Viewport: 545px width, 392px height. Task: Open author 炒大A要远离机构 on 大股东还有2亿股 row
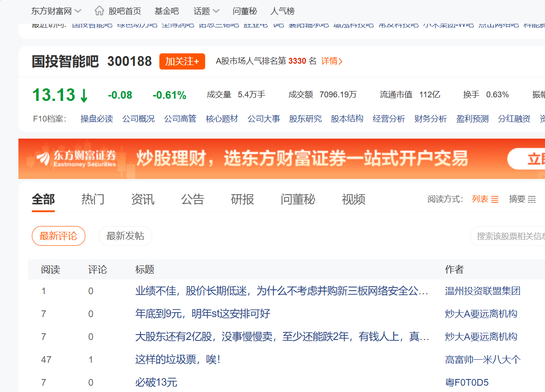click(x=481, y=336)
